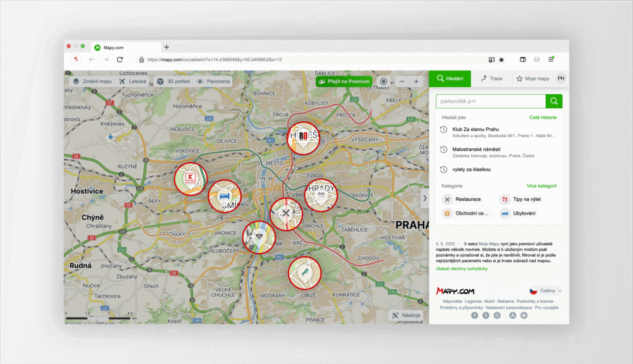Zoom out the map with minus button
The image size is (633, 364).
402,82
